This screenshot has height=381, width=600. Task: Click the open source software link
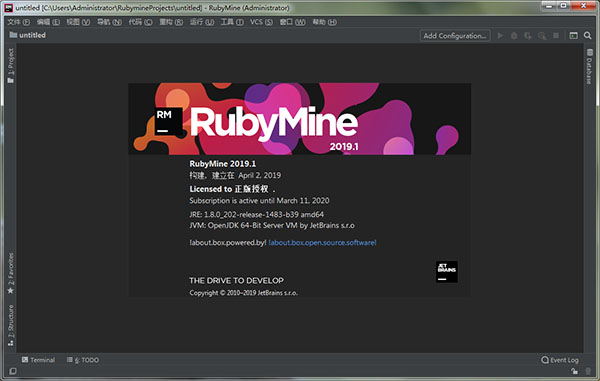(322, 243)
